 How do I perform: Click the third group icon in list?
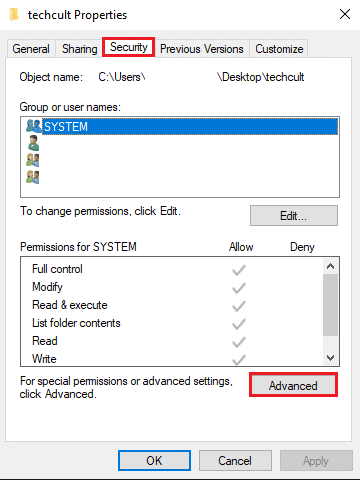[33, 160]
